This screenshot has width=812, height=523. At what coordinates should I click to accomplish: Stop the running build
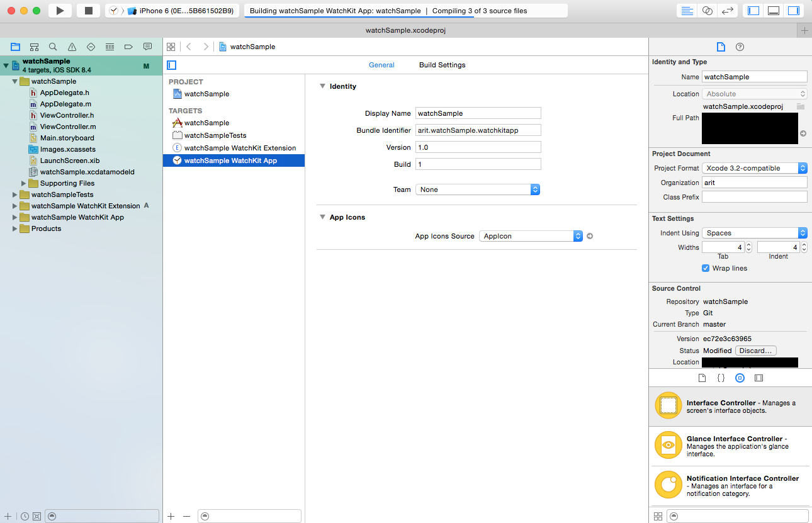(88, 11)
